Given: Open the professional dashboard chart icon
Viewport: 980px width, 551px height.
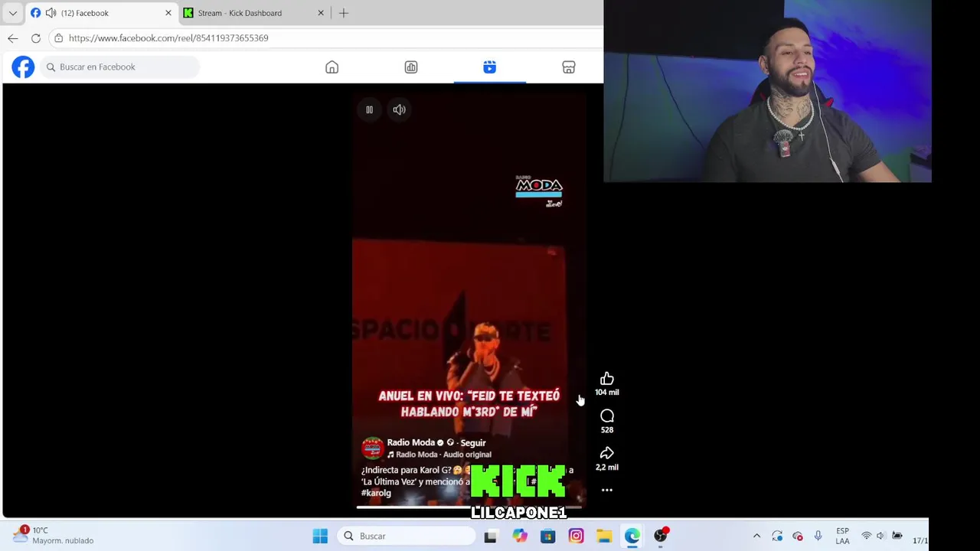Looking at the screenshot, I should coord(411,67).
